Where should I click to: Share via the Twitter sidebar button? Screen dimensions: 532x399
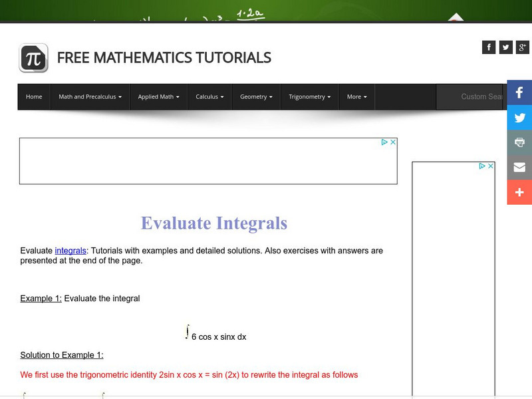point(519,118)
